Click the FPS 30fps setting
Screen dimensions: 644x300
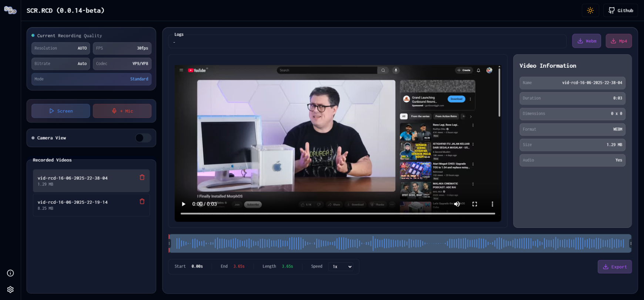tap(122, 48)
